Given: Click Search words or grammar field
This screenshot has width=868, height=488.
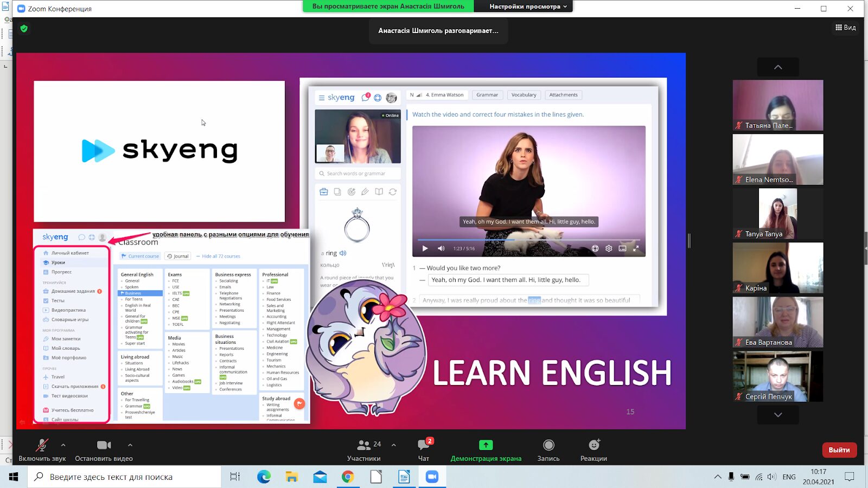Looking at the screenshot, I should coord(358,174).
